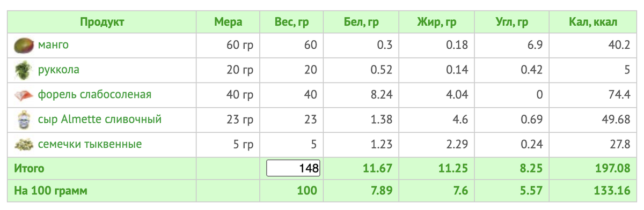Click the Бел, гр column header
Viewport: 644px width, 210px height.
pos(361,22)
